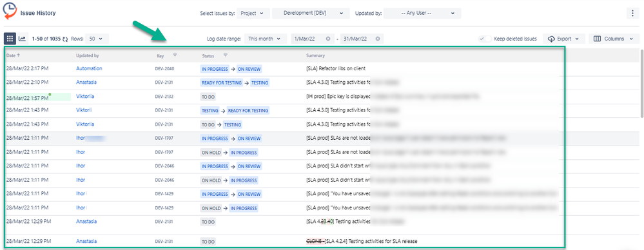Image resolution: width=644 pixels, height=250 pixels.
Task: Open the filter icon on the Key column
Action: [175, 55]
